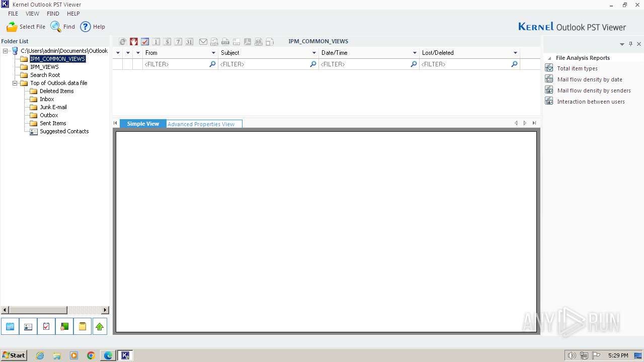
Task: Open the Lost/Deleted column dropdown
Action: point(515,53)
